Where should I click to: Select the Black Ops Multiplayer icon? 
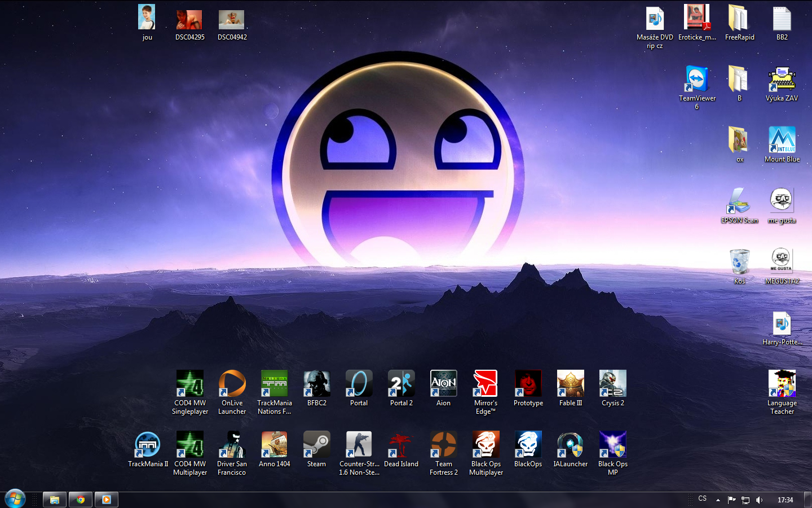tap(486, 453)
